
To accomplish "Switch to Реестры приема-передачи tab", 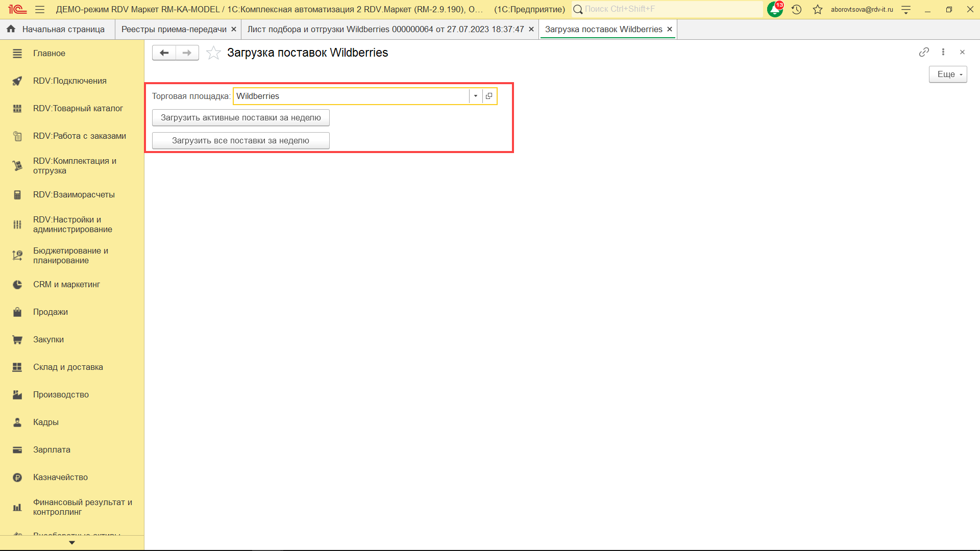I will [x=174, y=29].
